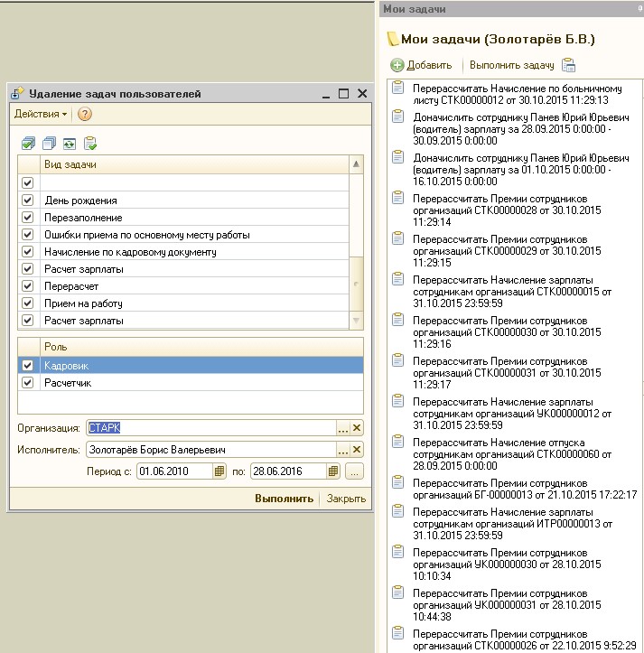Open the Действия dropdown menu
The image size is (644, 653).
41,114
